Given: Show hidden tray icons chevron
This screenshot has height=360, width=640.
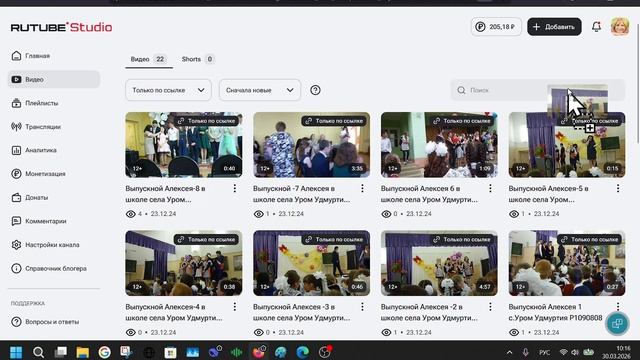Looking at the screenshot, I should click(509, 353).
